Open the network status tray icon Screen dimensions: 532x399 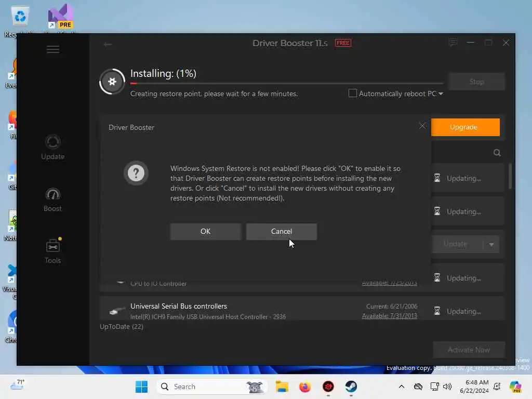pyautogui.click(x=434, y=387)
